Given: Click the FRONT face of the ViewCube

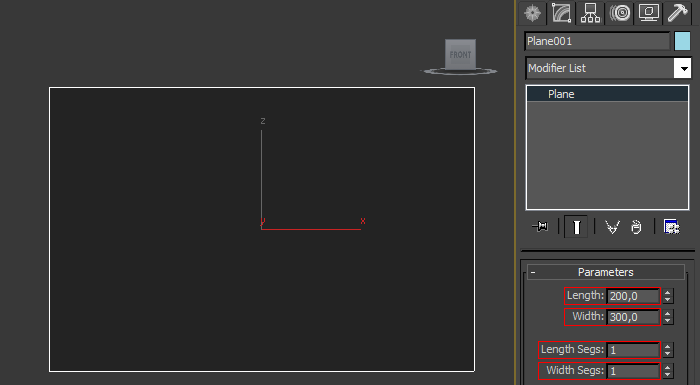Looking at the screenshot, I should (x=460, y=54).
